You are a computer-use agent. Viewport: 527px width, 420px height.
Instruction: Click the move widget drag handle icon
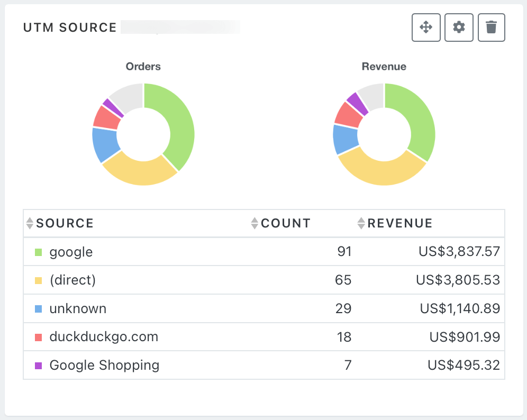pos(426,28)
